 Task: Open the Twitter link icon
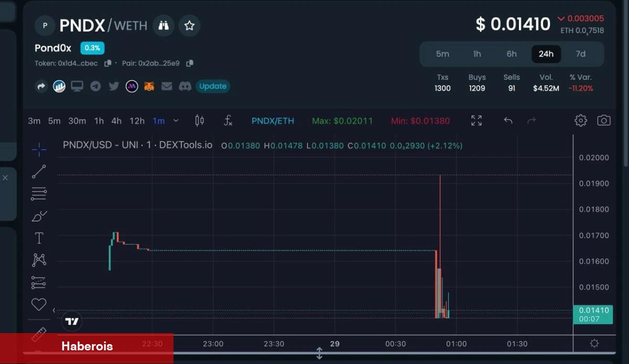click(x=114, y=86)
